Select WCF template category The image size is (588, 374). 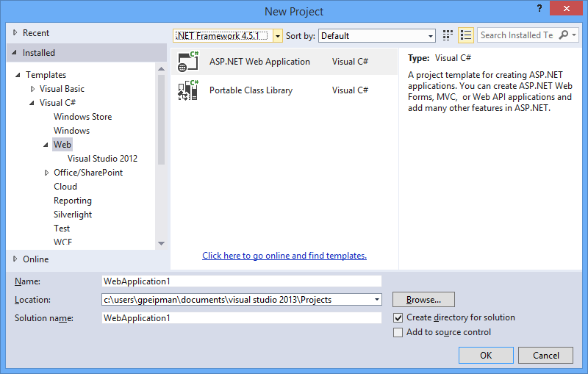click(62, 242)
